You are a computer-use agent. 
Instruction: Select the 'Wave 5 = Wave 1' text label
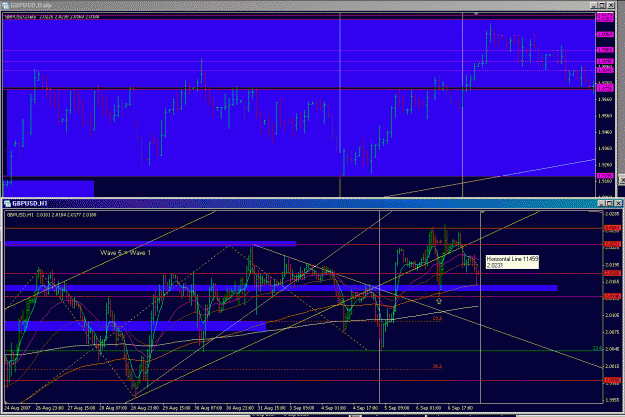pyautogui.click(x=126, y=253)
